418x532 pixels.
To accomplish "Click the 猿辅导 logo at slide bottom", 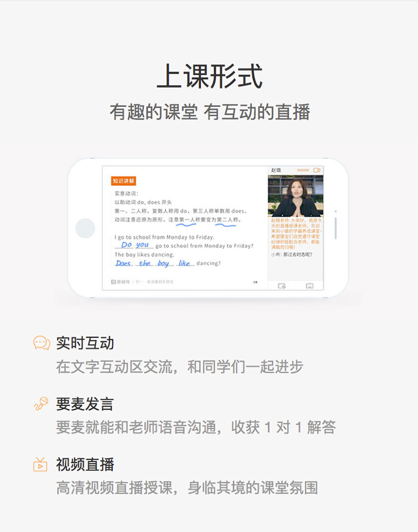I will (120, 282).
